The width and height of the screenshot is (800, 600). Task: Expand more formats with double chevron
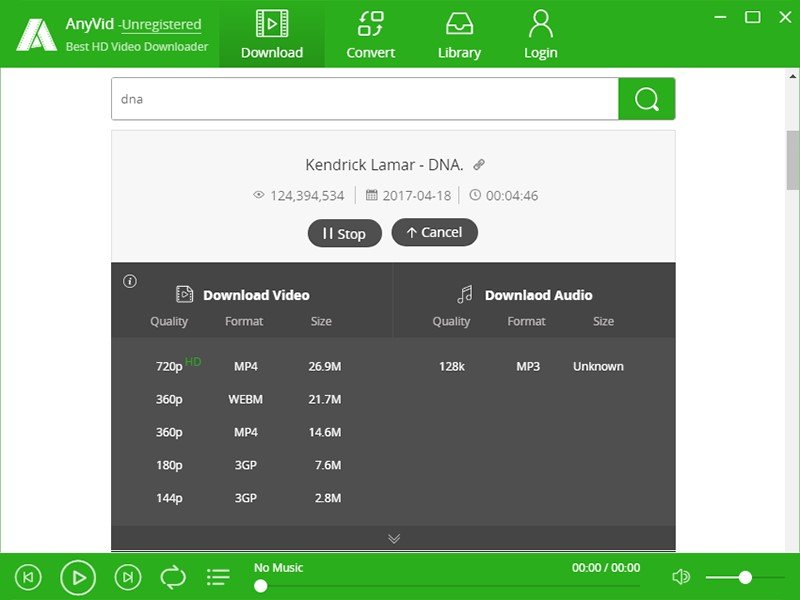tap(393, 538)
